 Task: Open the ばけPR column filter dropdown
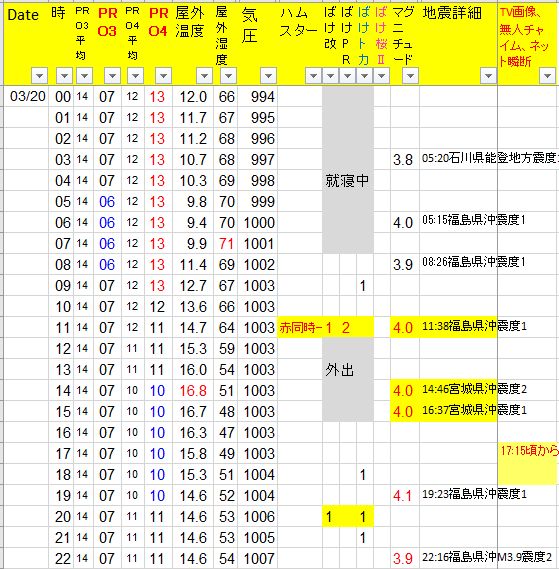click(x=347, y=76)
